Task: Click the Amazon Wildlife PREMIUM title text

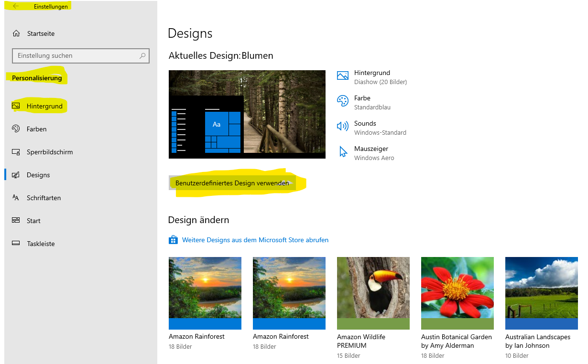Action: point(361,341)
